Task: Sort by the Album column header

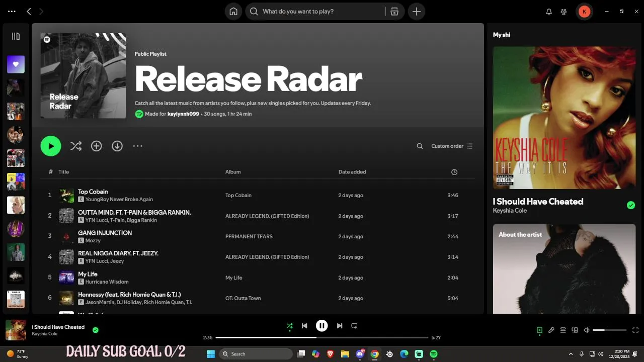Action: click(233, 172)
